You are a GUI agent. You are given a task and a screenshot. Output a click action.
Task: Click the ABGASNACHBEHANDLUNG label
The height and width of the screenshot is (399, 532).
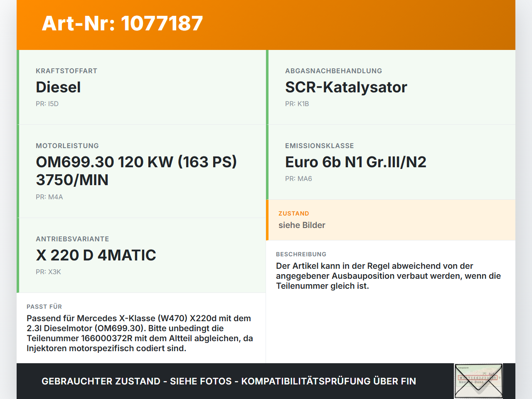[333, 71]
